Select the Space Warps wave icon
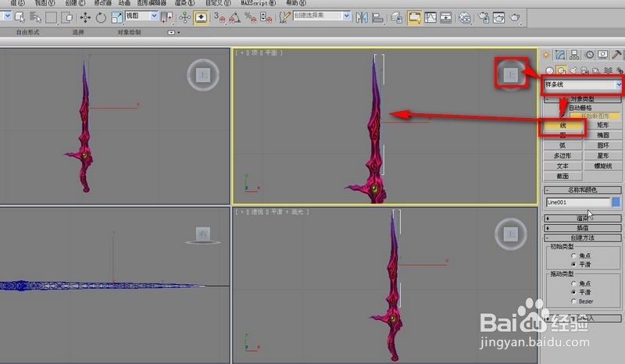 point(608,70)
